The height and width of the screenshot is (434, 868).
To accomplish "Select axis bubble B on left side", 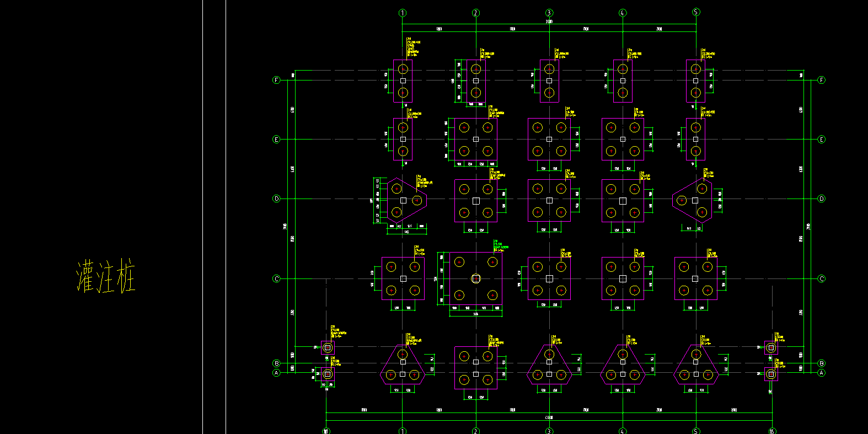I will [x=277, y=363].
